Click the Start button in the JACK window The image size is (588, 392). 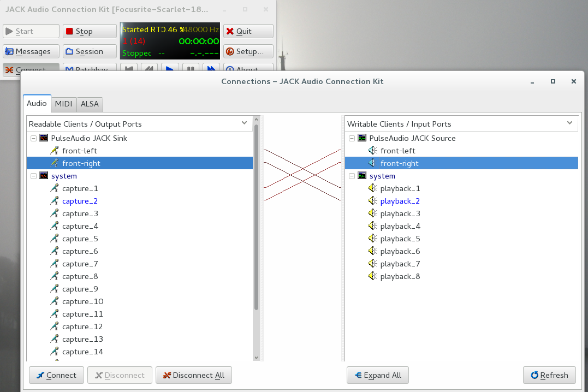31,31
